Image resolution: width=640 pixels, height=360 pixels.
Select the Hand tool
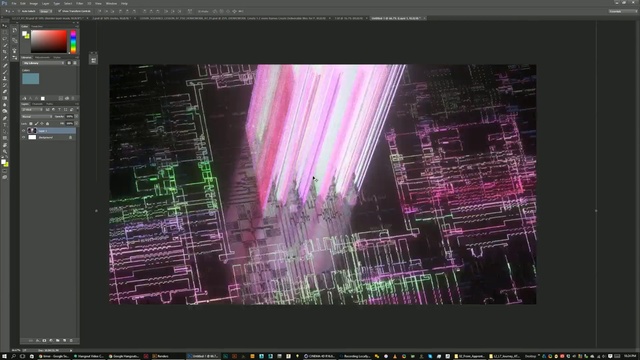[x=5, y=144]
